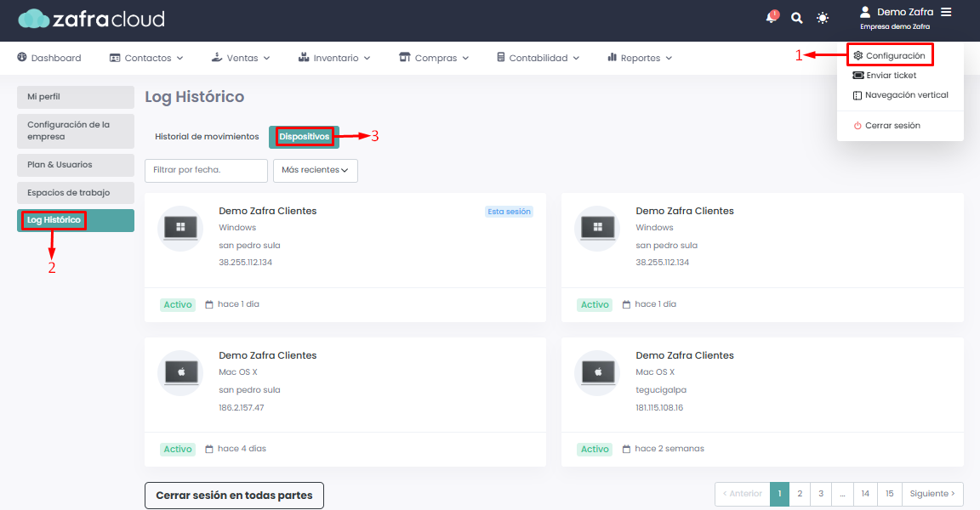Screen dimensions: 980x510
Task: Select Mi perfil in the sidebar
Action: (x=76, y=97)
